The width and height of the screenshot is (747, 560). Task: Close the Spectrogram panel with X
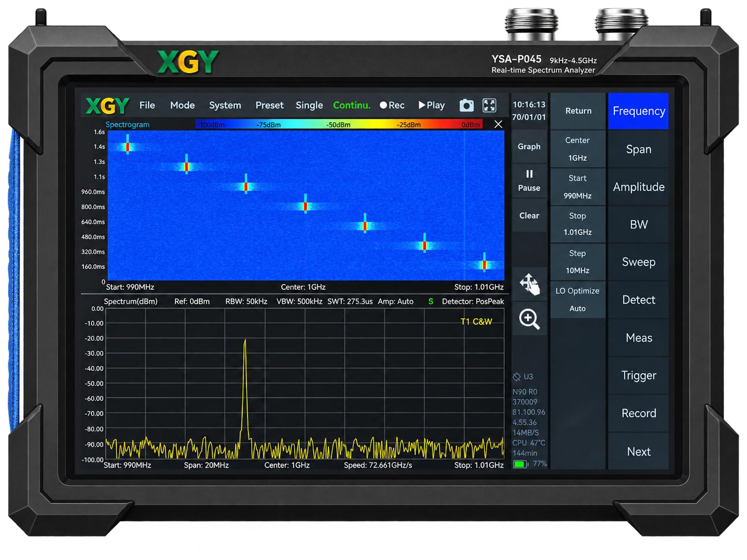tap(498, 124)
